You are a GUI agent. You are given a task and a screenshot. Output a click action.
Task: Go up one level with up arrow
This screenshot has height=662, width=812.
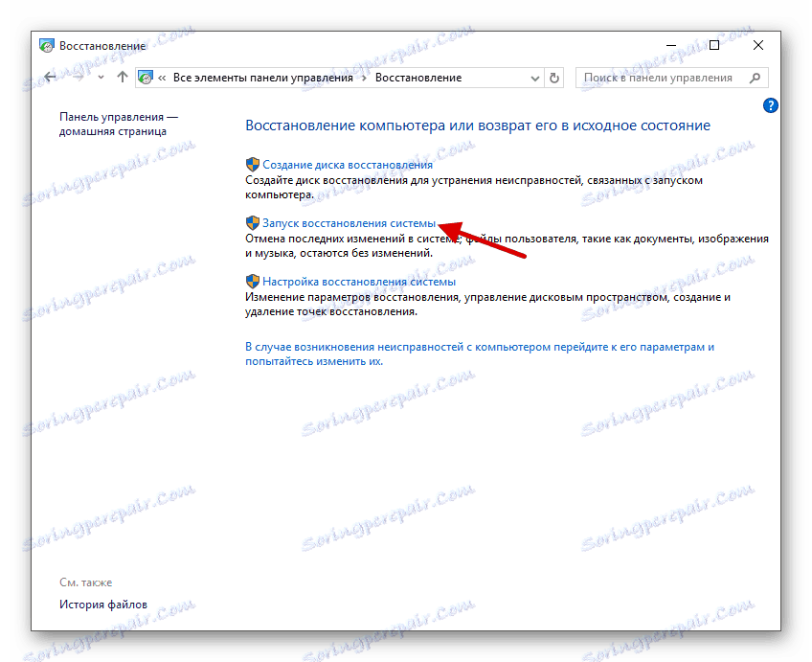[x=123, y=78]
